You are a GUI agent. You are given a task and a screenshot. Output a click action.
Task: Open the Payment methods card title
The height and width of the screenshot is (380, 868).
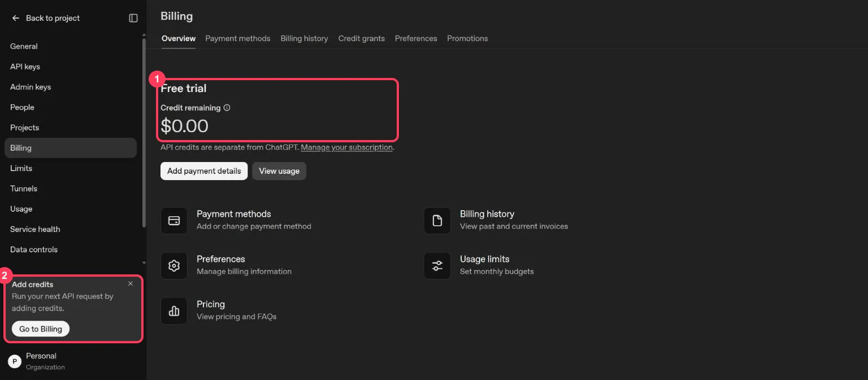(234, 214)
